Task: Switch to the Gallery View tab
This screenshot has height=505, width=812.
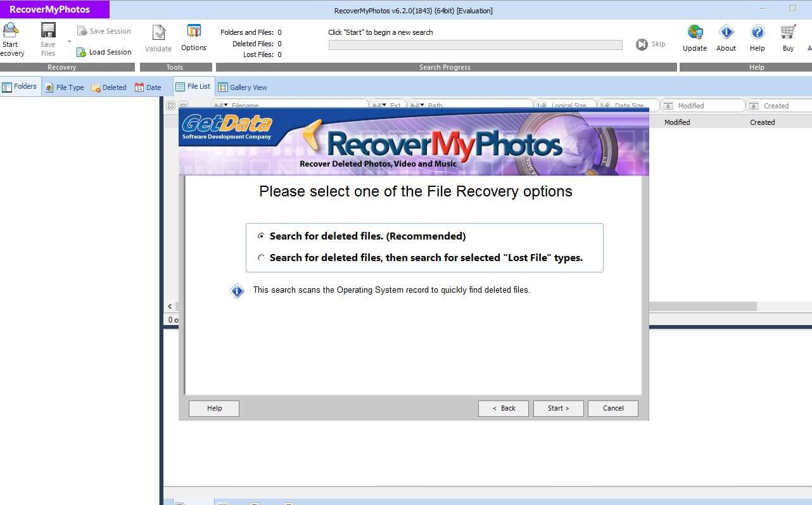Action: [243, 87]
